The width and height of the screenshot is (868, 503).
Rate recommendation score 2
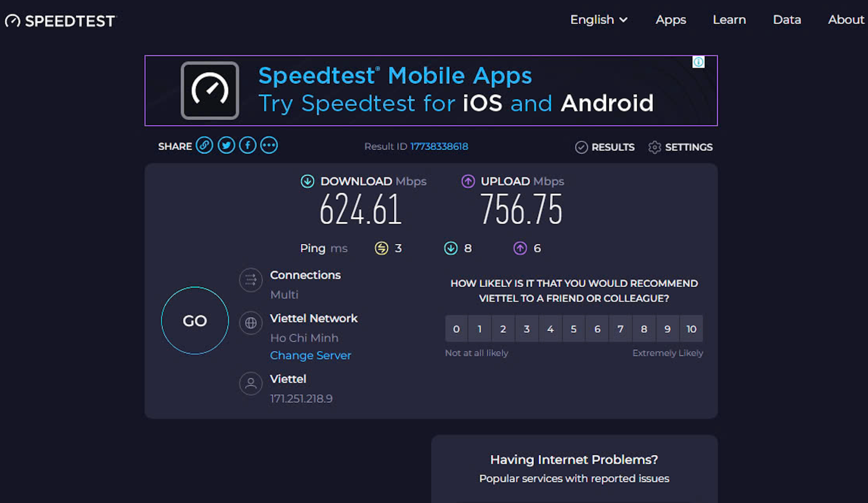click(x=503, y=329)
